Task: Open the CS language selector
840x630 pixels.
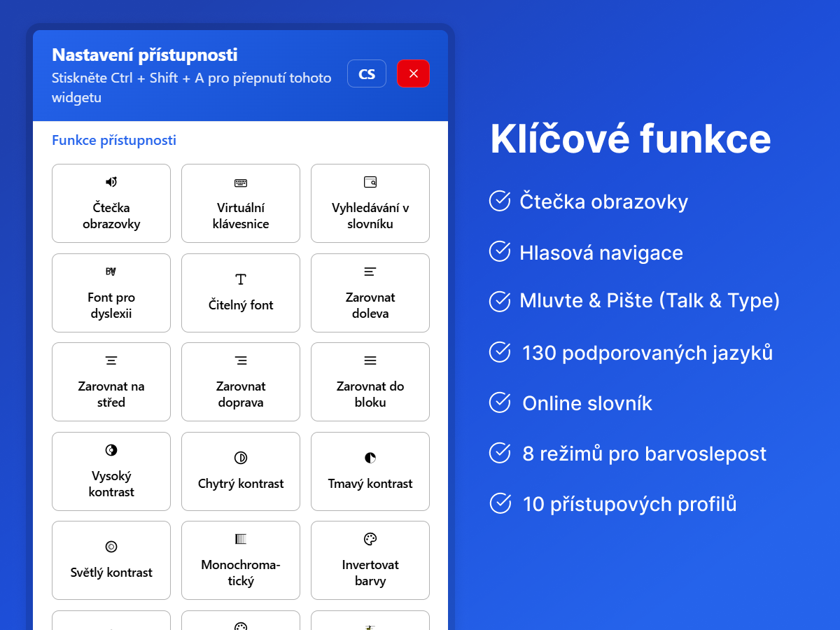Action: click(367, 73)
